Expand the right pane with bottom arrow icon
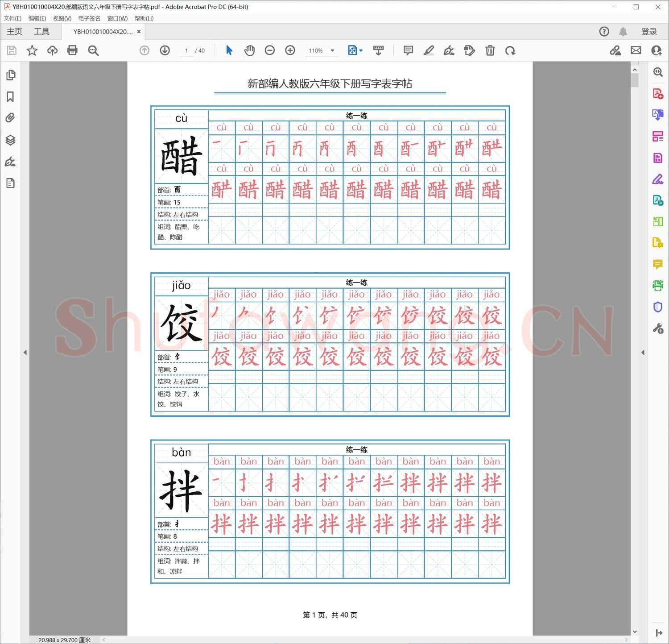This screenshot has width=669, height=644. click(x=659, y=633)
